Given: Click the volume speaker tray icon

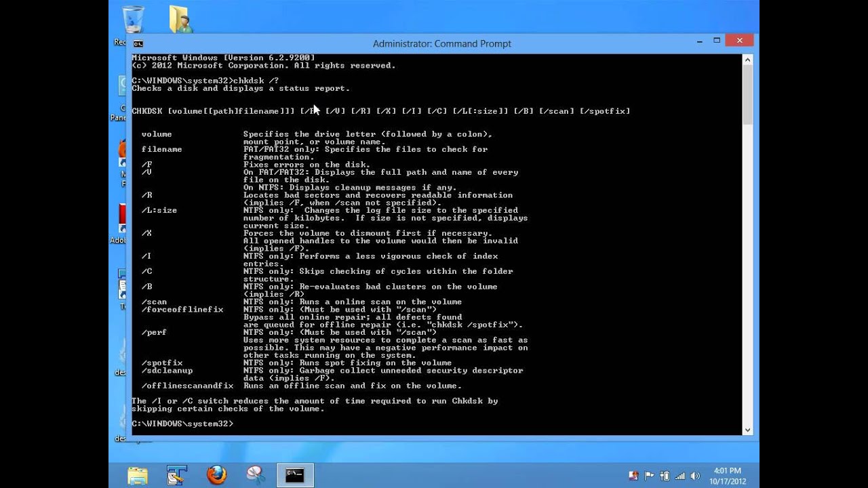Looking at the screenshot, I should tap(695, 476).
